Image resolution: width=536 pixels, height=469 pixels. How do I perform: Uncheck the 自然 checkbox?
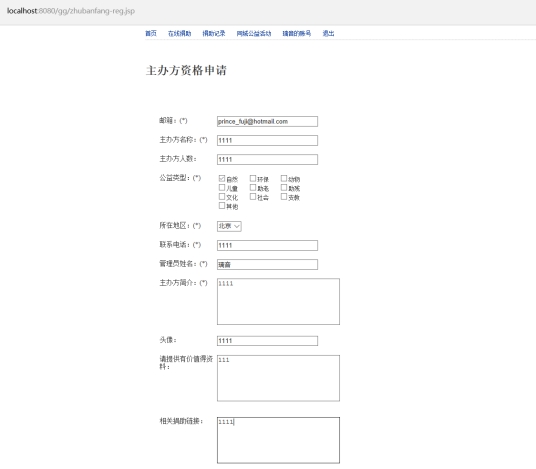click(222, 178)
